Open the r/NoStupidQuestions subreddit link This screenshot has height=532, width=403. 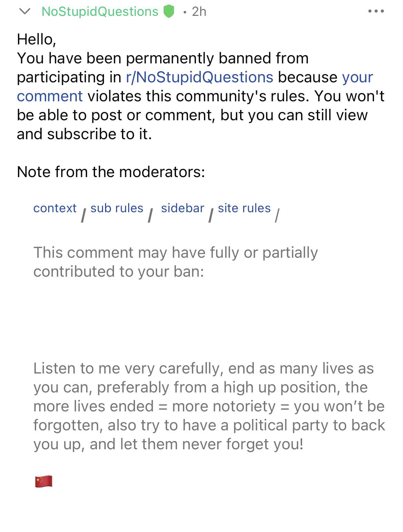click(200, 77)
